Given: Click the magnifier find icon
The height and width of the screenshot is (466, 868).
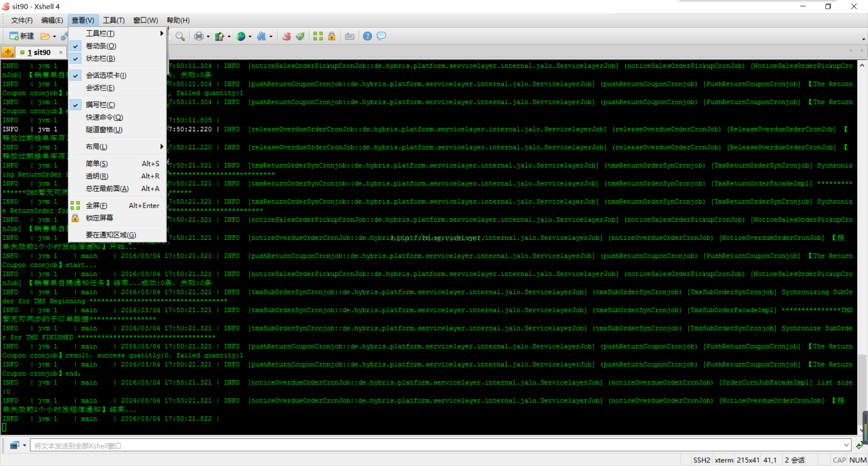Looking at the screenshot, I should click(180, 36).
